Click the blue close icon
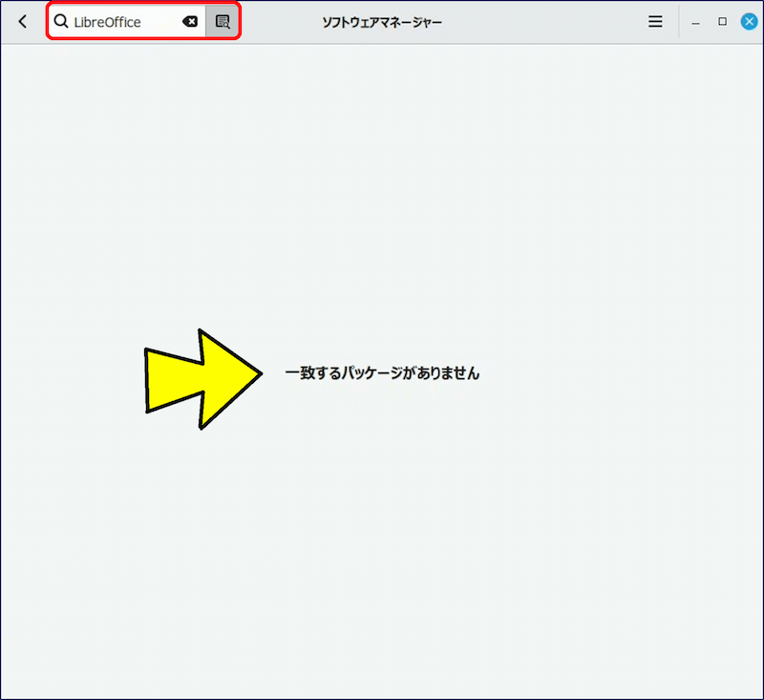 click(x=749, y=21)
